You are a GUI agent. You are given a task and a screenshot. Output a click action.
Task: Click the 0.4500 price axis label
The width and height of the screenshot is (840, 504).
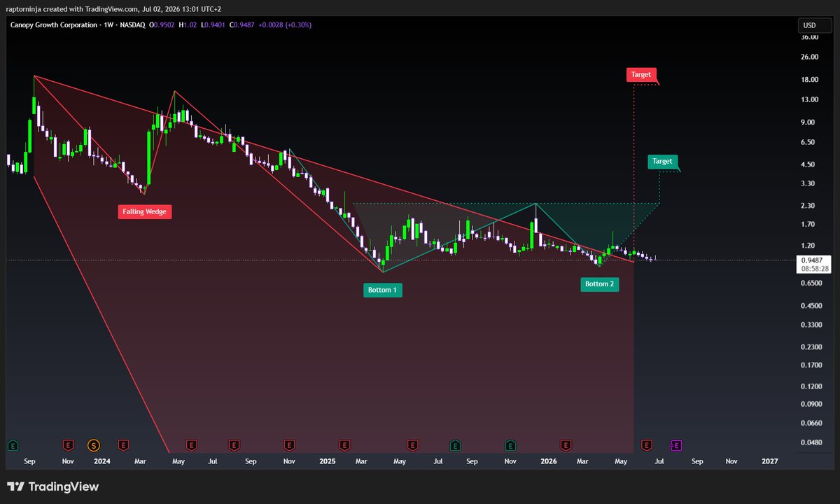[x=812, y=306]
